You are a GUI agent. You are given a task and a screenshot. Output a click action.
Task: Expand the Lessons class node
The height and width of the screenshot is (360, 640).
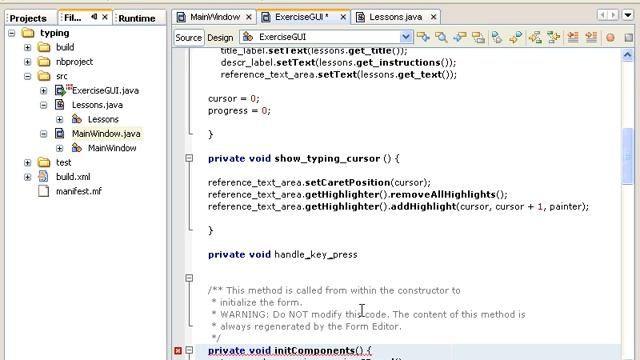(x=60, y=119)
